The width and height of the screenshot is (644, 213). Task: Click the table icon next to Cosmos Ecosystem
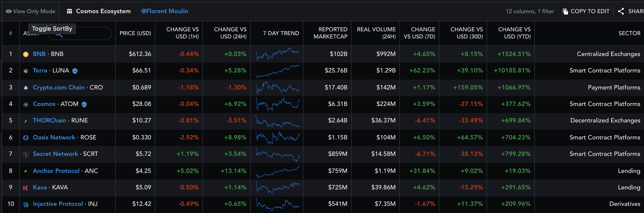click(70, 11)
